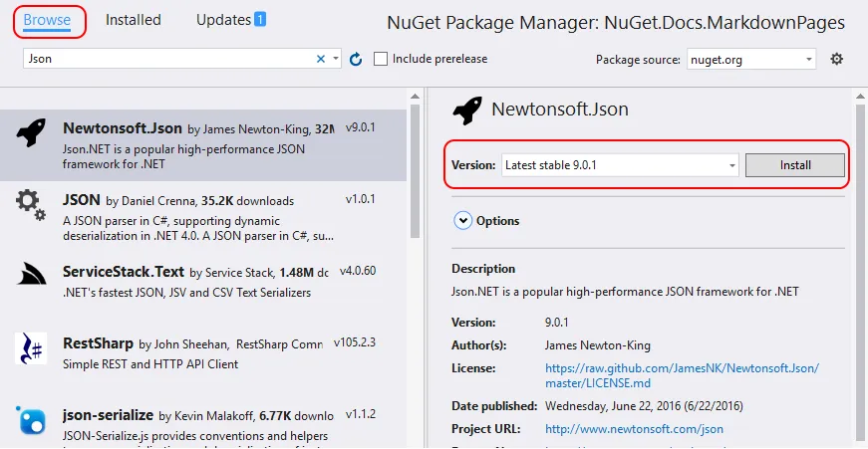This screenshot has height=449, width=868.
Task: Open the Browse tab
Action: pyautogui.click(x=47, y=20)
